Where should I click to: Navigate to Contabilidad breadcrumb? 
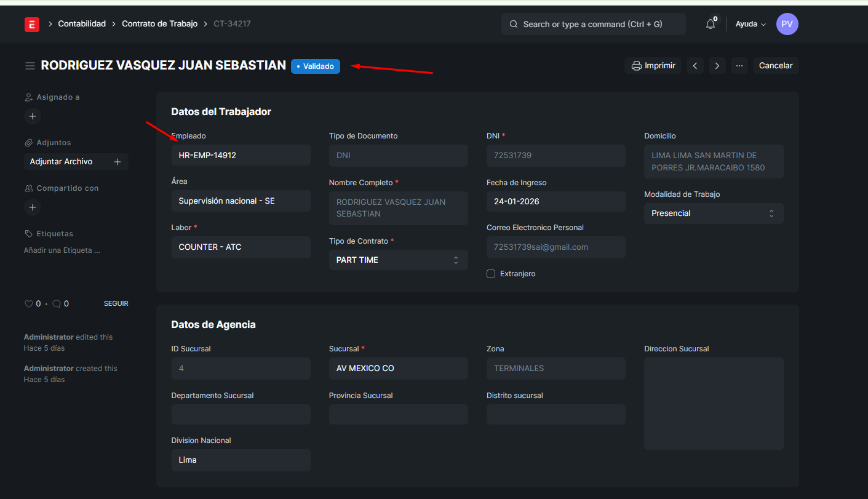pos(82,24)
